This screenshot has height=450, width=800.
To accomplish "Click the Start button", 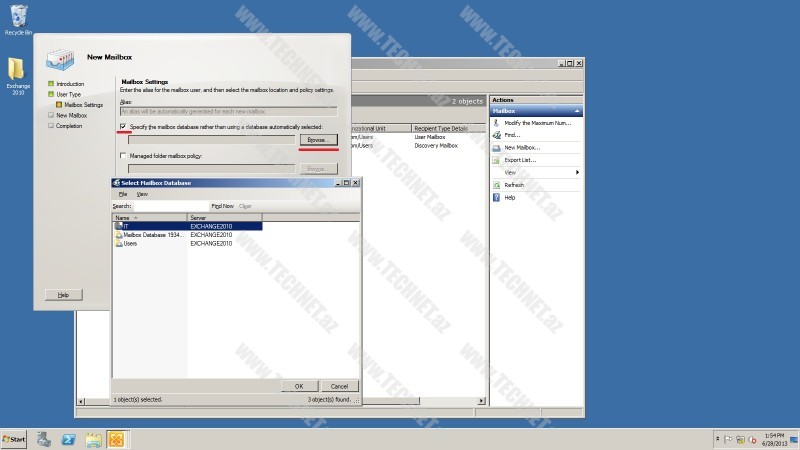I will coord(14,439).
